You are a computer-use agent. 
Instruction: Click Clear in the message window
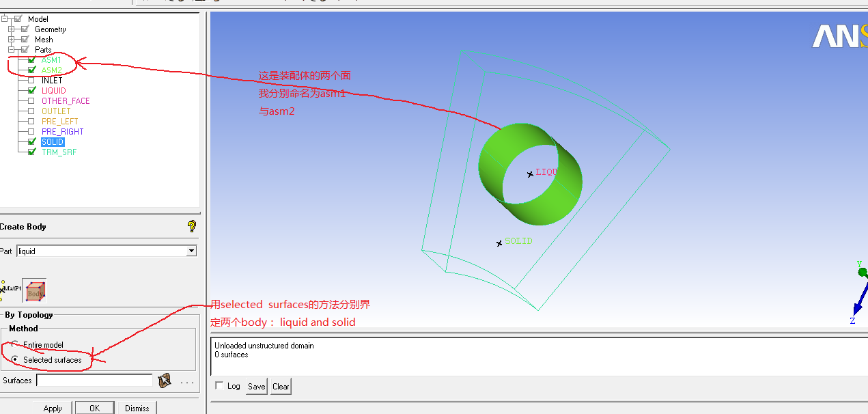point(281,387)
